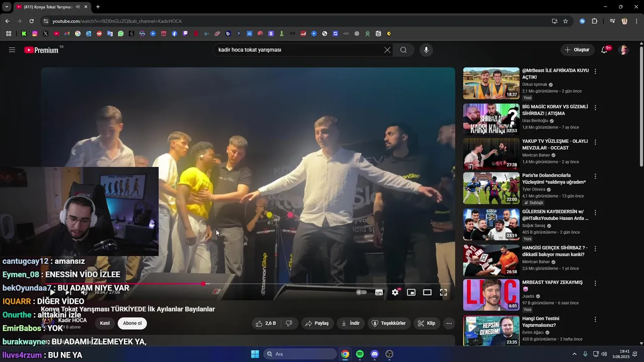Start voice search with the microphone
This screenshot has height=362, width=644.
pyautogui.click(x=426, y=50)
